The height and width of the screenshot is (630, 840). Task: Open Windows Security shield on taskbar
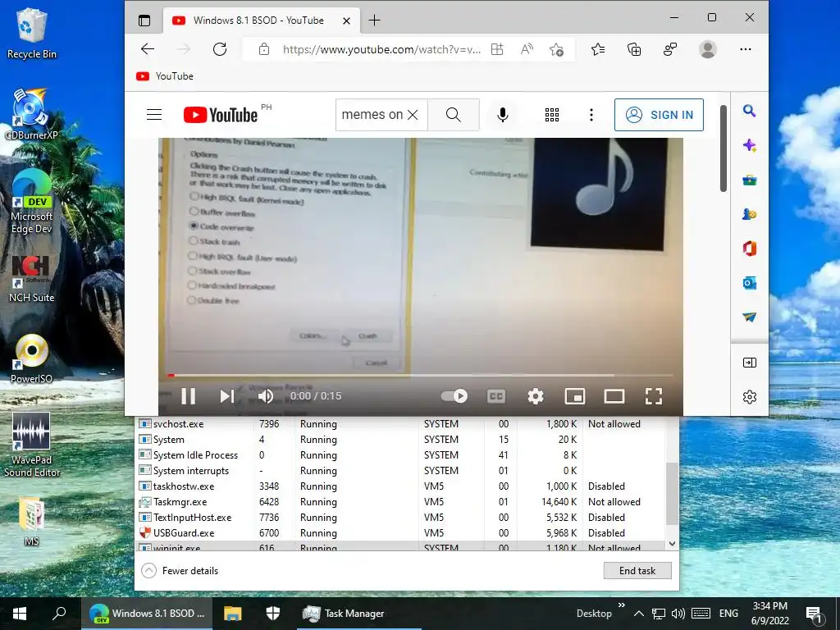coord(272,614)
